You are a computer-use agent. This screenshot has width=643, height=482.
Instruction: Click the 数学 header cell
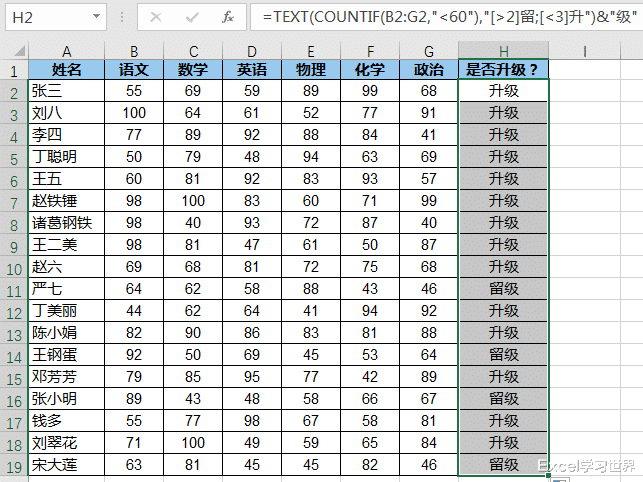[x=193, y=70]
